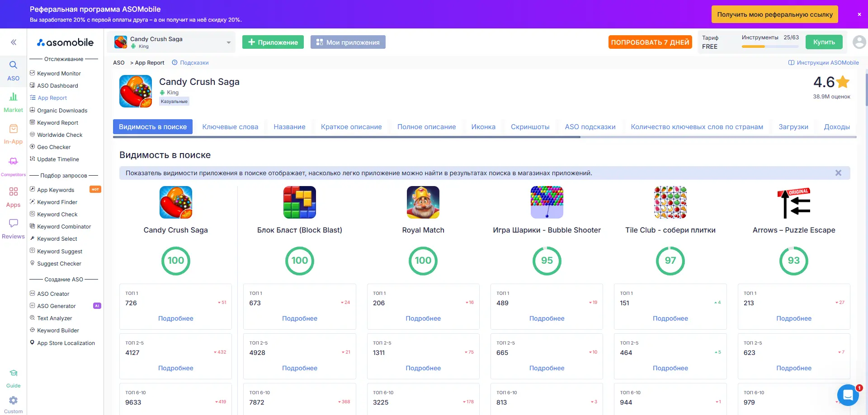
Task: Open the Custom settings gear in the left rail
Action: pos(13,405)
